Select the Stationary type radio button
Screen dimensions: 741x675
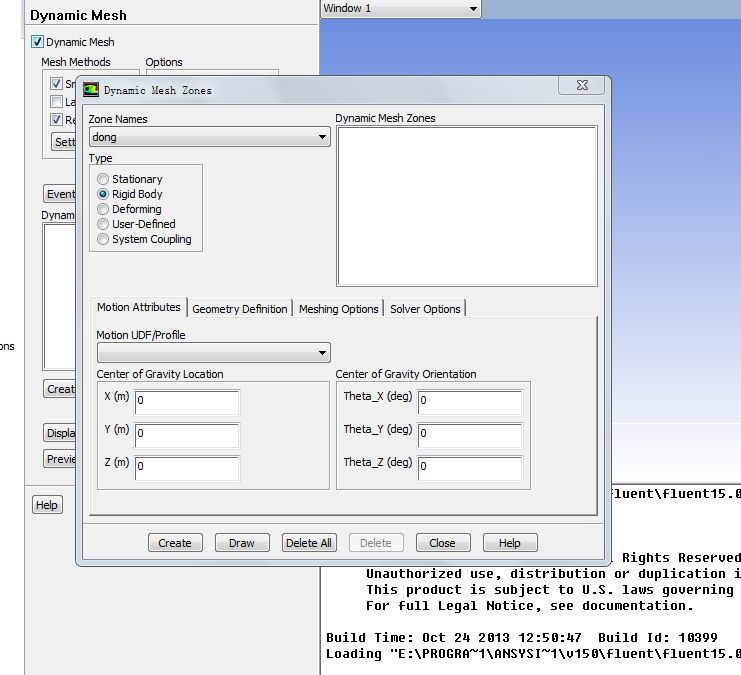103,179
